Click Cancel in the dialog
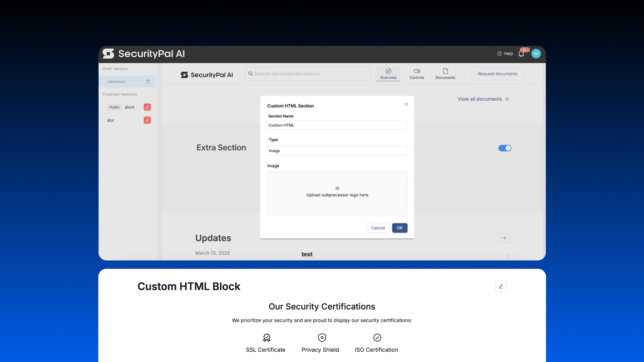Image resolution: width=644 pixels, height=362 pixels. point(378,228)
